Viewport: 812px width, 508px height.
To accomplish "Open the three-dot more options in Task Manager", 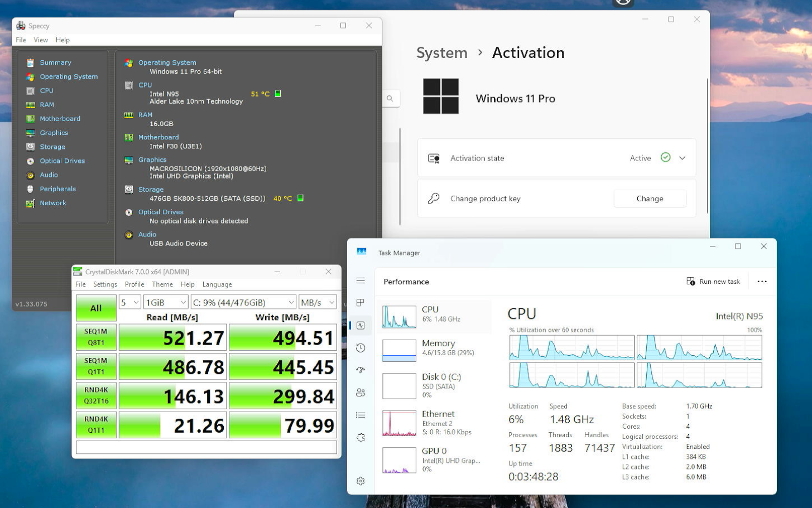I will (762, 282).
